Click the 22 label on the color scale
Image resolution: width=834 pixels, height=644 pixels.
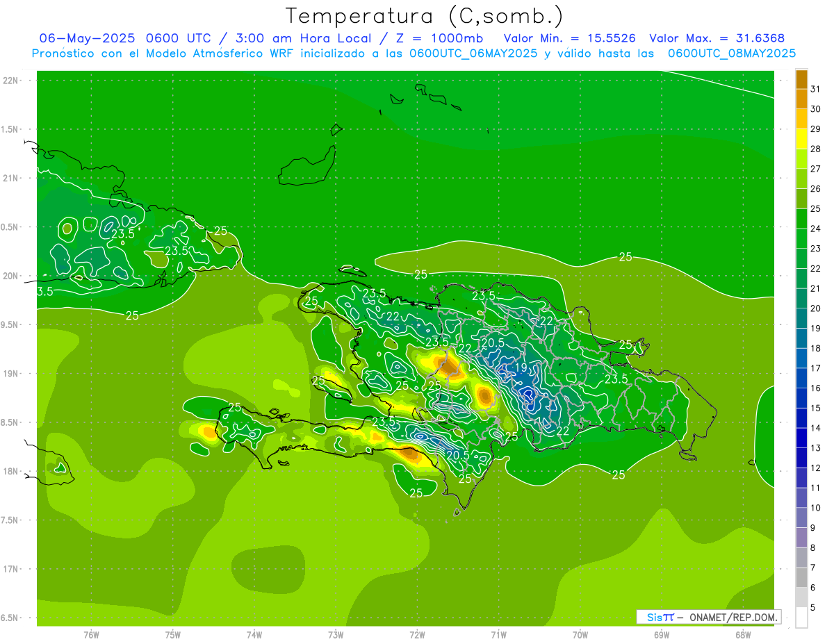pyautogui.click(x=815, y=268)
